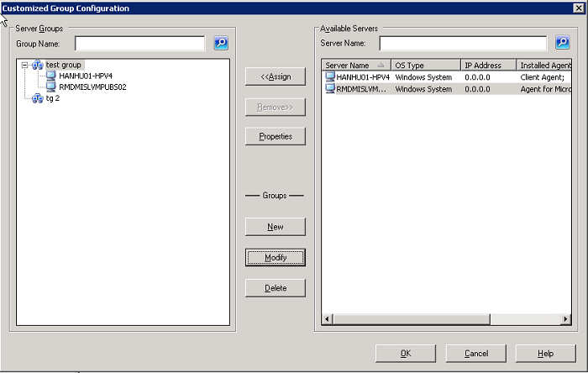The height and width of the screenshot is (373, 588).
Task: Click server icon in RMDMISLVM... list row
Action: 330,89
